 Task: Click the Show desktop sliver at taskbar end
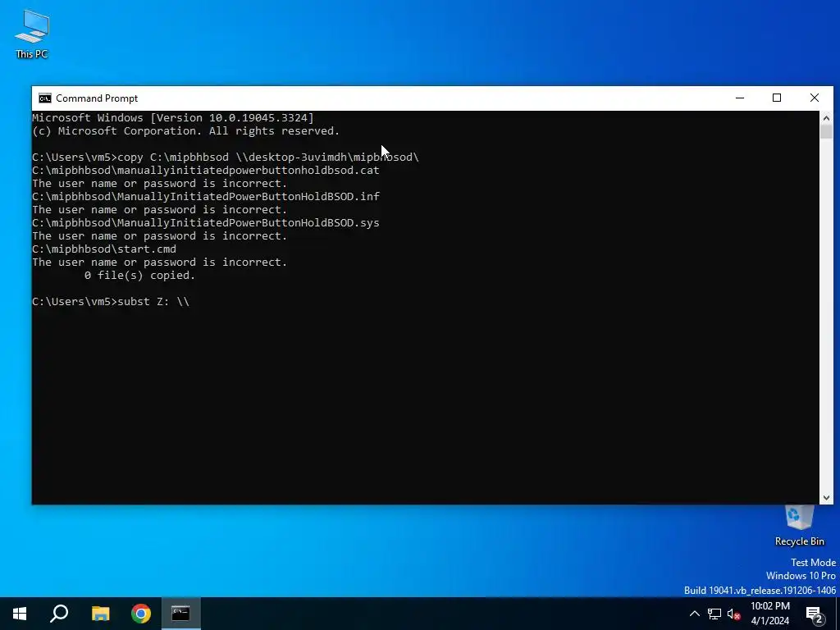point(838,614)
